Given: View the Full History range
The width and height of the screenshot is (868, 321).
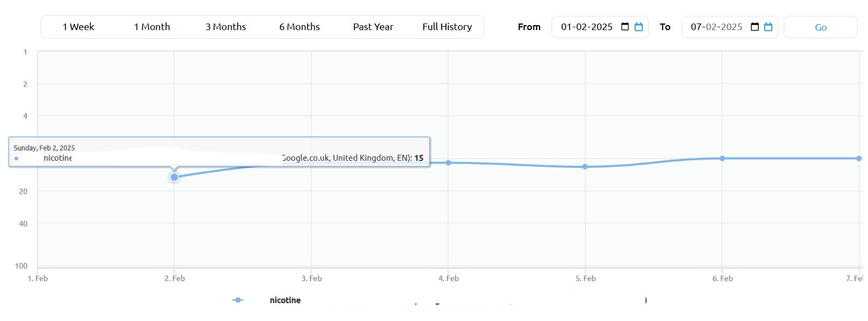Looking at the screenshot, I should coord(447,27).
